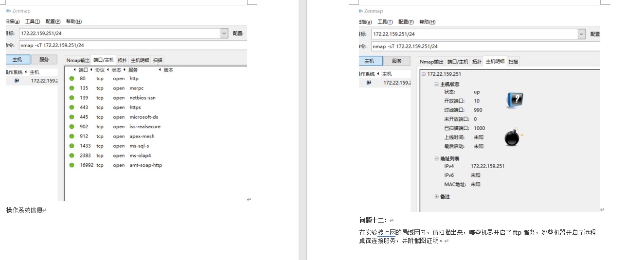
Task: Open target dropdown arrow in right Zenmap
Action: point(581,34)
